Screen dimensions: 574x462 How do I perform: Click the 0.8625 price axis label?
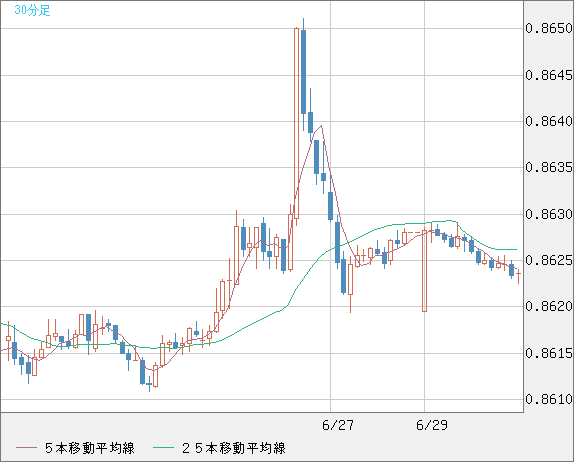(x=549, y=260)
